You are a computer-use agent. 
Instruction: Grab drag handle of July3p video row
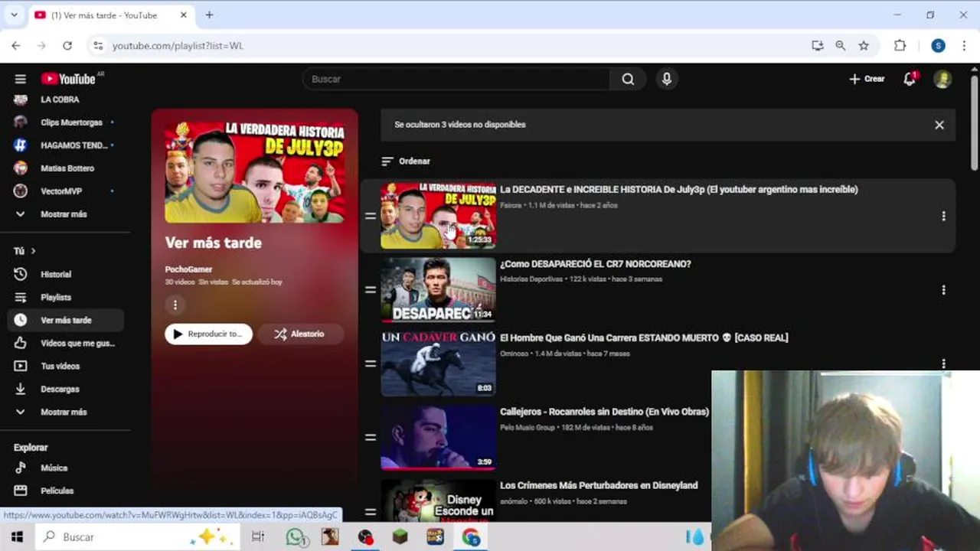371,217
